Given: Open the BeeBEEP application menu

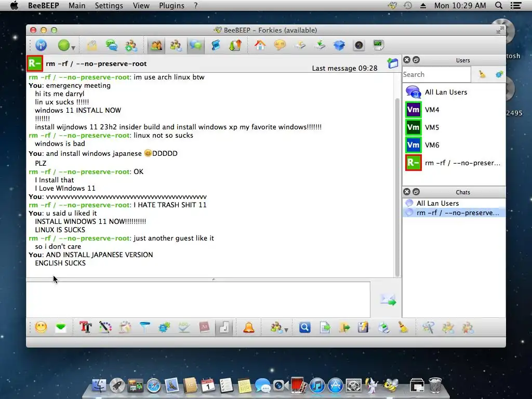Looking at the screenshot, I should [44, 5].
